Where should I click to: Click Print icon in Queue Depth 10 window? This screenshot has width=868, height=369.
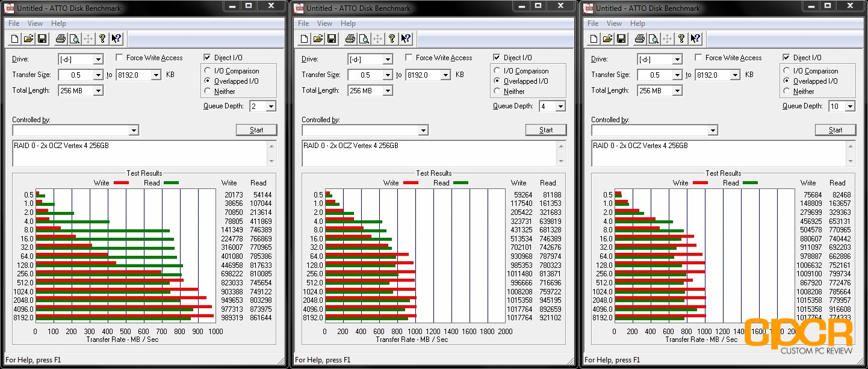(x=640, y=39)
